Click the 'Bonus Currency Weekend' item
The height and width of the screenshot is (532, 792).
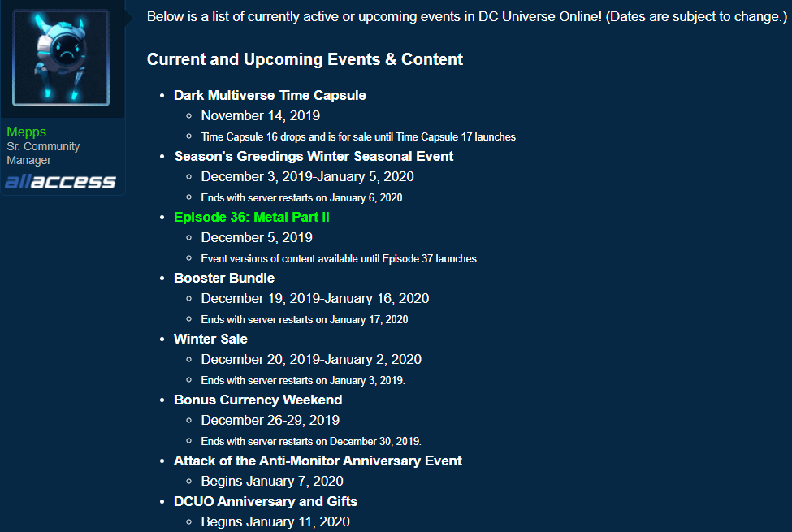[x=258, y=400]
